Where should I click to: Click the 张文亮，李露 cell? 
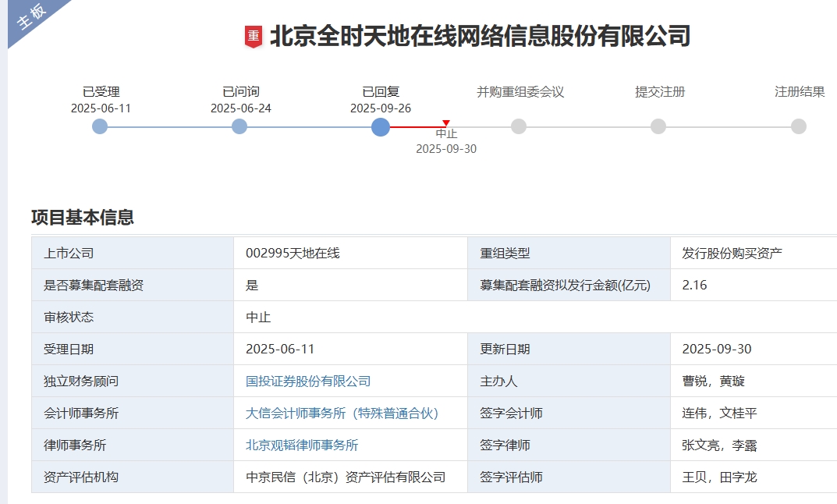(x=754, y=445)
